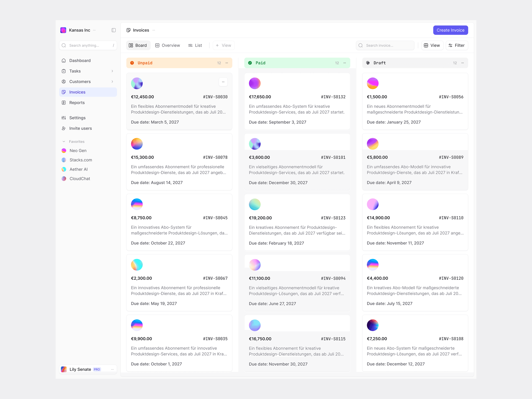Expand the Customers submenu chevron
Viewport: 532px width, 399px height.
(x=112, y=82)
